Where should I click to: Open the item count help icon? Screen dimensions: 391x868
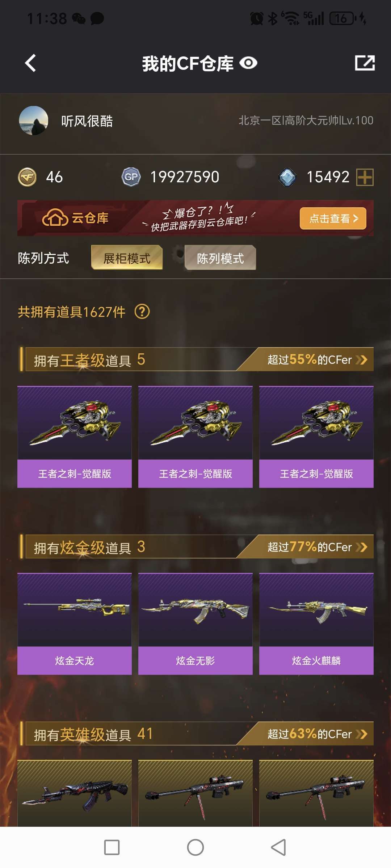(x=142, y=311)
